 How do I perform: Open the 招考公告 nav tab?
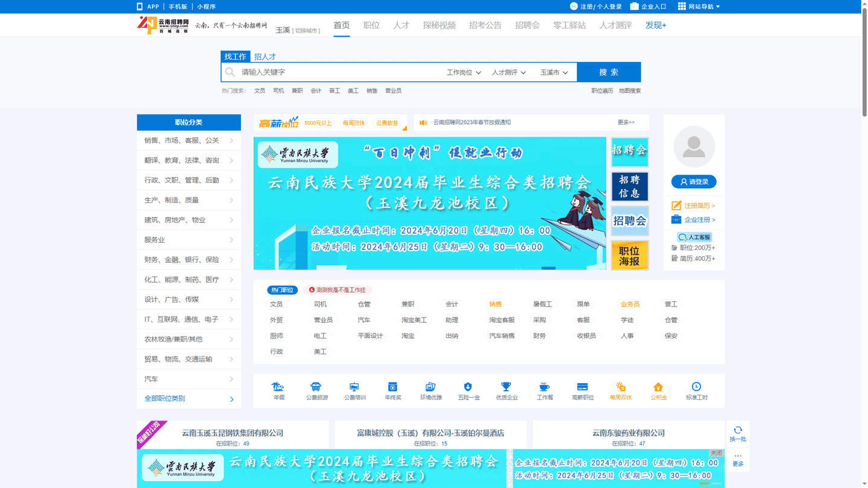click(x=485, y=25)
